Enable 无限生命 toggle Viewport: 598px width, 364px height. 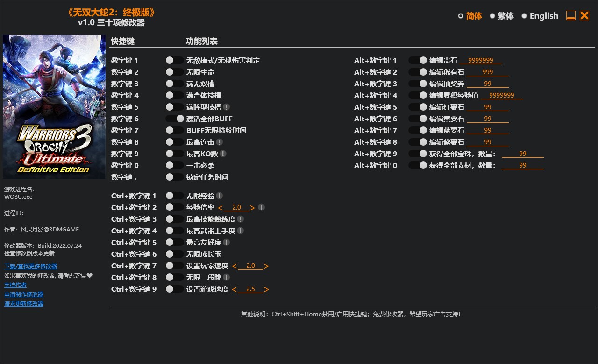point(175,72)
